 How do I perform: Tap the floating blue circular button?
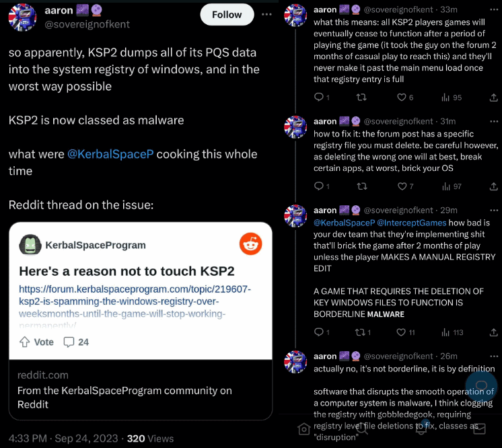[x=480, y=386]
